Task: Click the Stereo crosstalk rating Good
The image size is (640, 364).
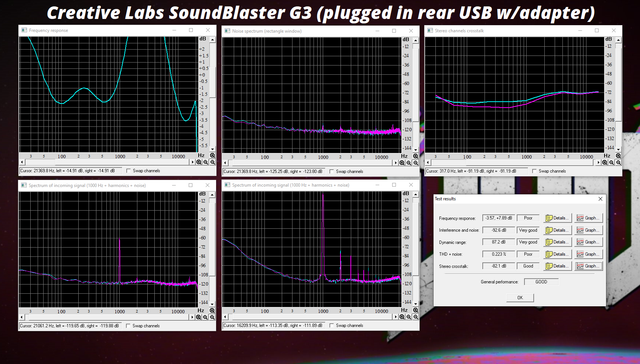Action: (528, 266)
